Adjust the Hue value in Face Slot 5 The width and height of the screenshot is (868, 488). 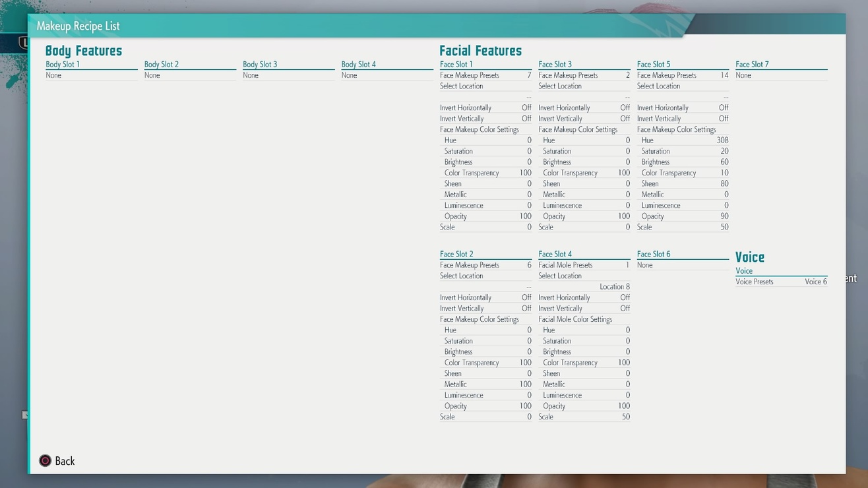(x=683, y=140)
